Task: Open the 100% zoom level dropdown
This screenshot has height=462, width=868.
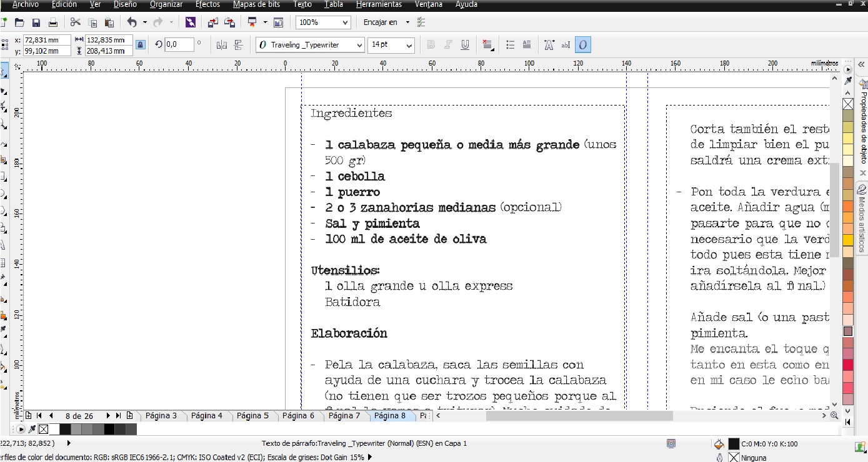Action: pos(345,22)
